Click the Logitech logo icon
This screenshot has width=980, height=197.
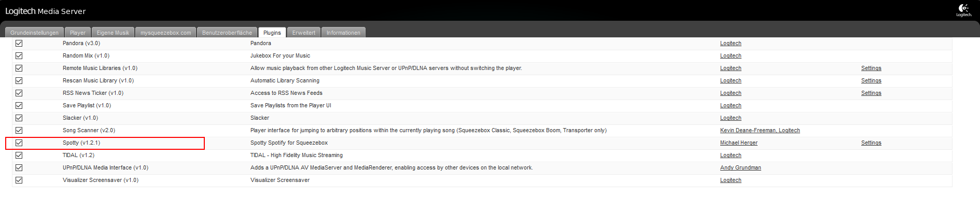tap(964, 10)
